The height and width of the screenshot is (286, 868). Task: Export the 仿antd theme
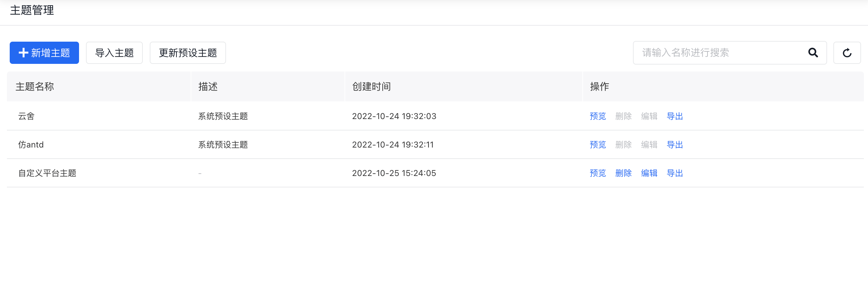click(675, 145)
